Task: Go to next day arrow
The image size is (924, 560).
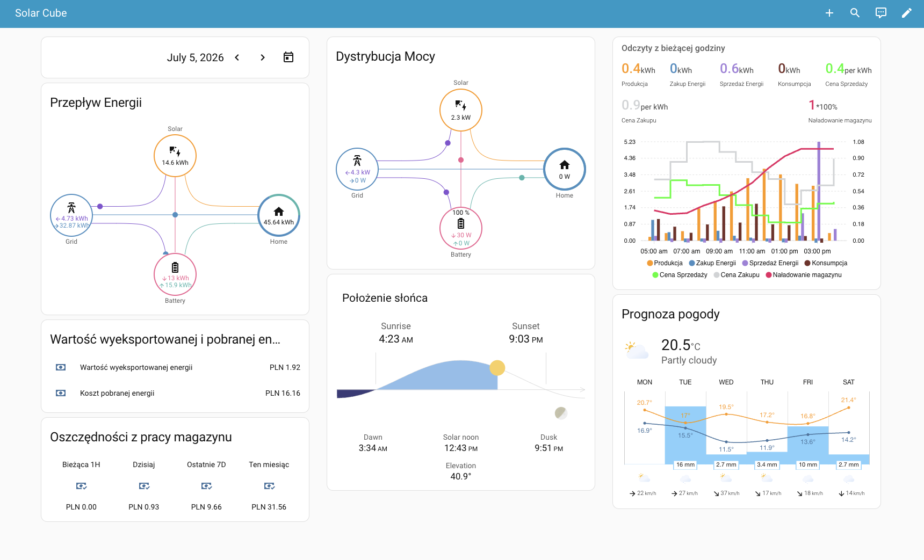Action: [x=263, y=57]
